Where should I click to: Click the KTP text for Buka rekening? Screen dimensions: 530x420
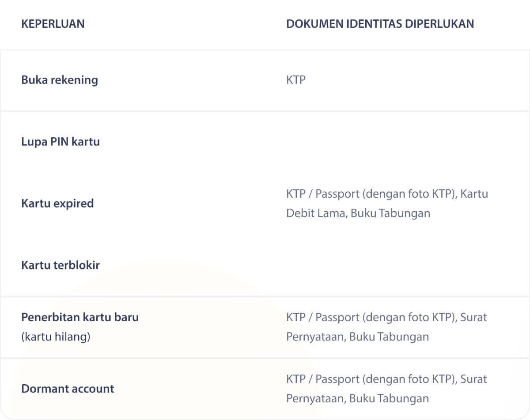296,80
